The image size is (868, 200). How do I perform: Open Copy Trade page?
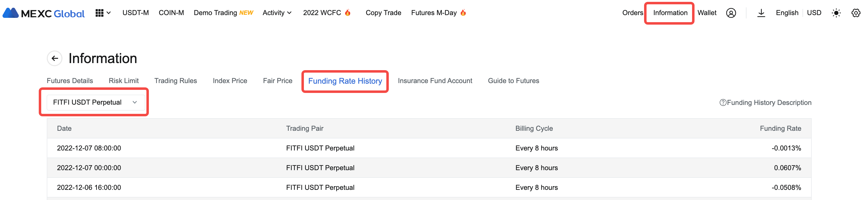[383, 13]
